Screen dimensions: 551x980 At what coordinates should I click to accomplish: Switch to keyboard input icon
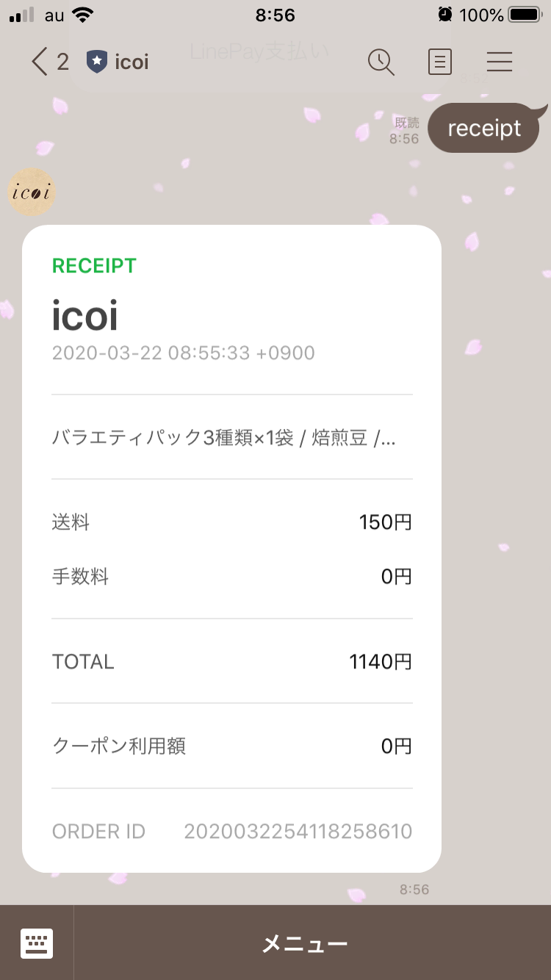[x=37, y=943]
